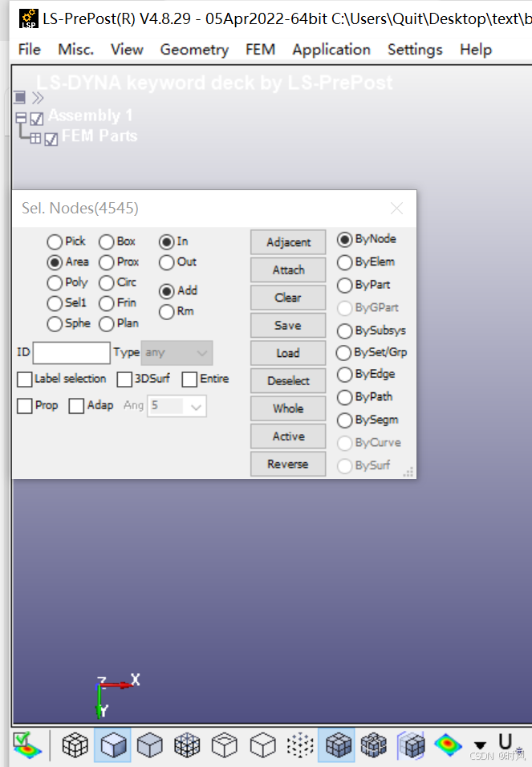Click the rainbow fringe contour icon
This screenshot has height=767, width=532.
click(448, 745)
